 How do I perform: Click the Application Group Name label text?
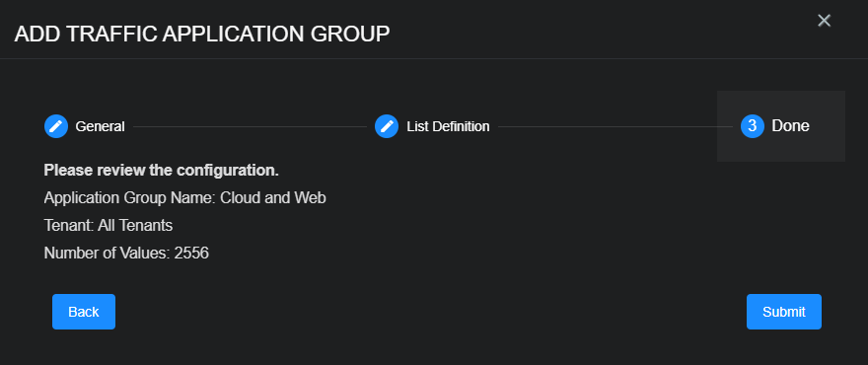pyautogui.click(x=129, y=198)
